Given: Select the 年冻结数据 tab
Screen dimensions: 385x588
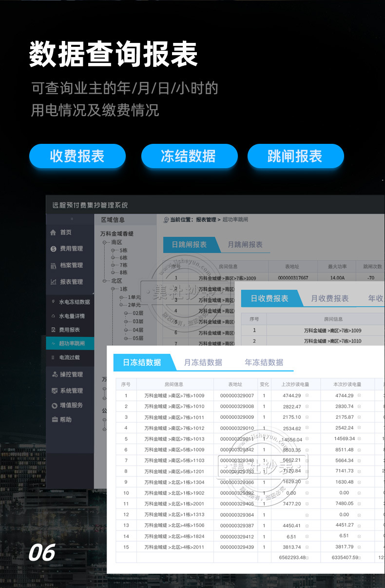Looking at the screenshot, I should (x=264, y=362).
